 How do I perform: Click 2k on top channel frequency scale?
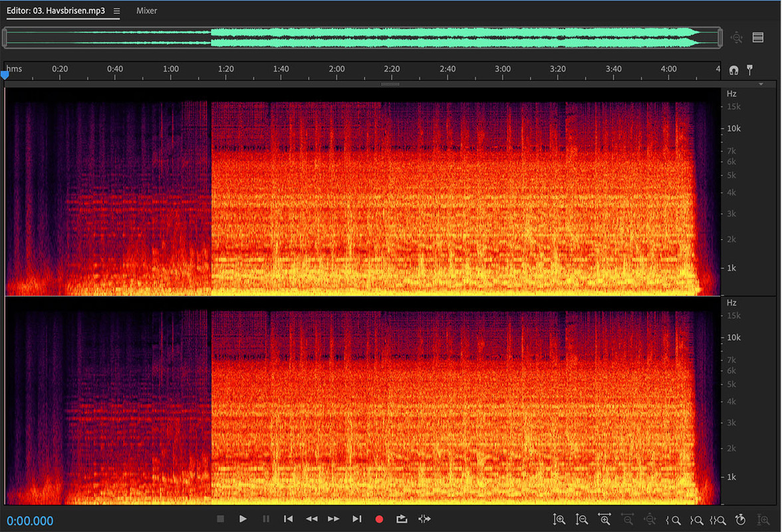731,239
